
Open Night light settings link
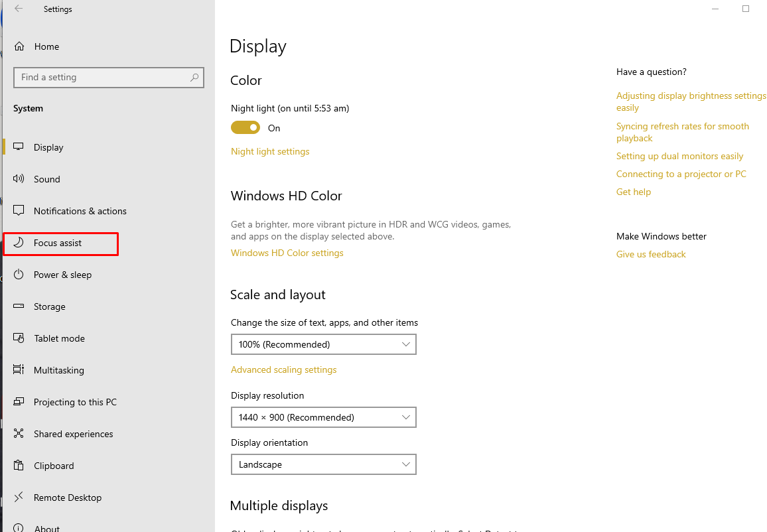[x=270, y=152]
